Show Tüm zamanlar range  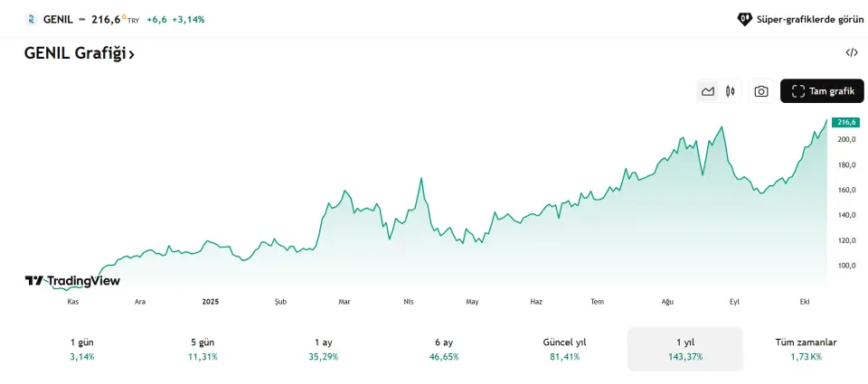(806, 349)
